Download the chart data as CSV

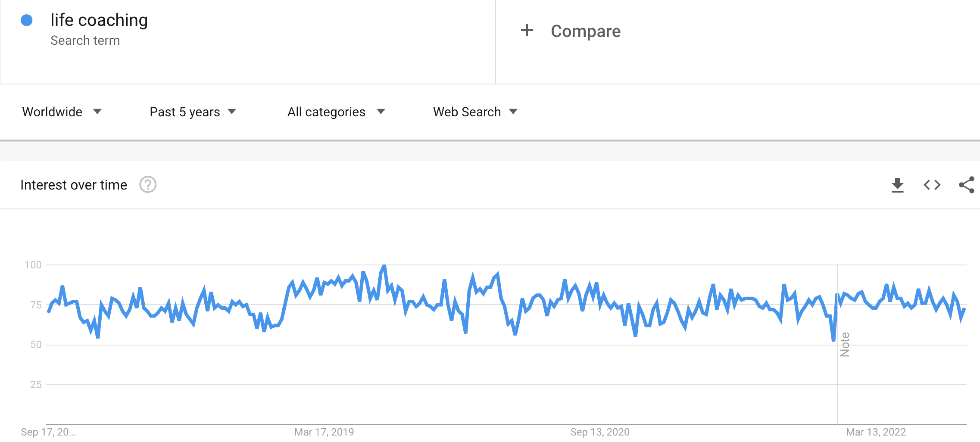(898, 185)
